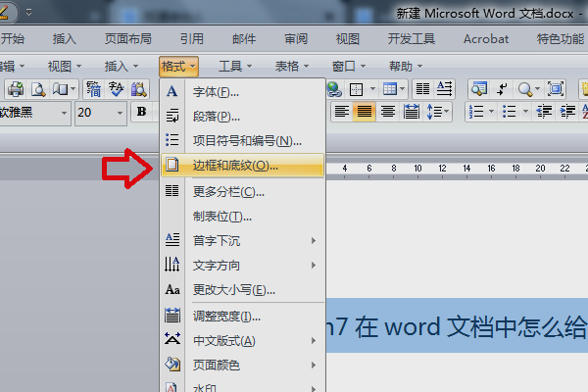
Task: Expand the 文字方向 text direction submenu
Action: tap(242, 266)
